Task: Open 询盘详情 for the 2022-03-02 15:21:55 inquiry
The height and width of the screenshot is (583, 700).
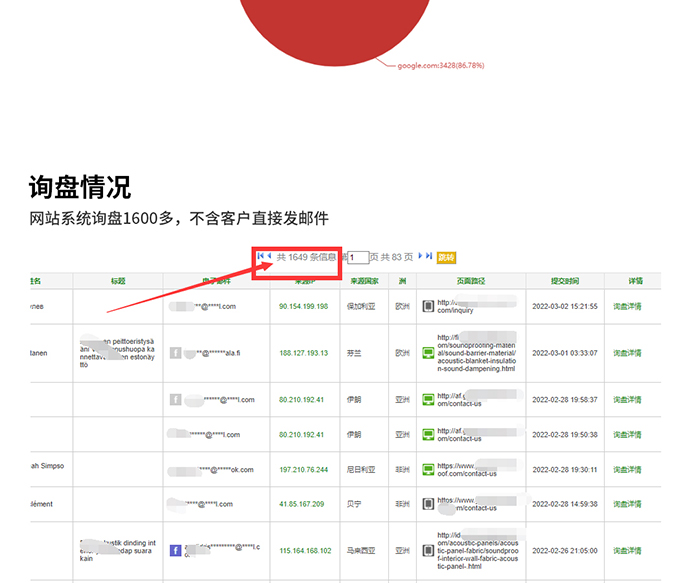Action: click(627, 306)
